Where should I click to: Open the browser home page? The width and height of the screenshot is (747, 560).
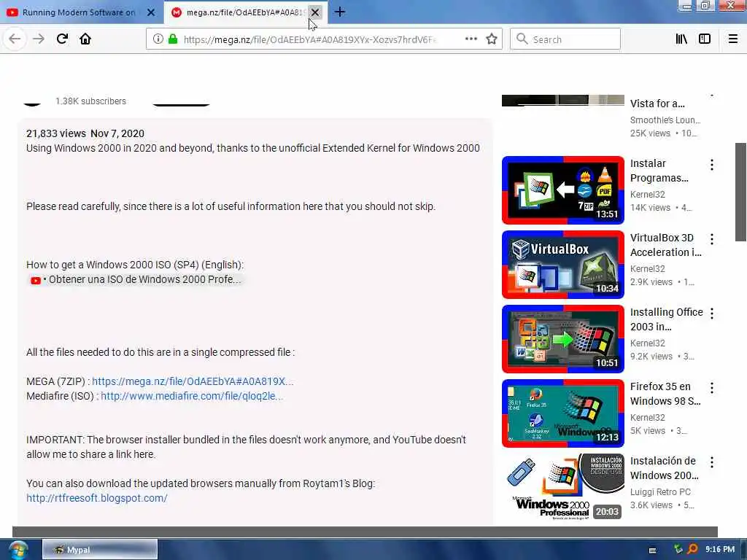point(85,39)
